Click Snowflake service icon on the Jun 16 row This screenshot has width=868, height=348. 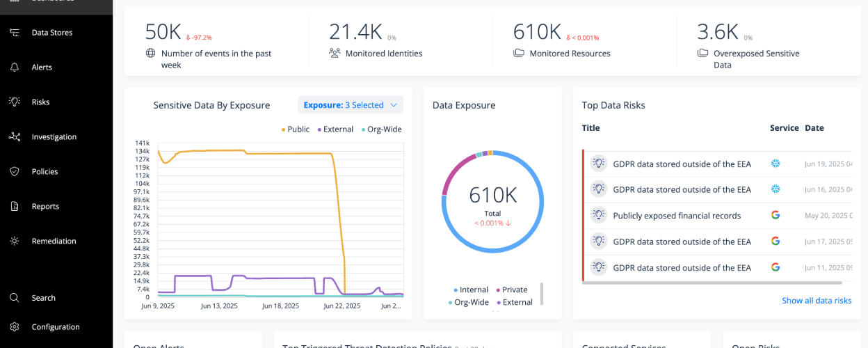775,189
